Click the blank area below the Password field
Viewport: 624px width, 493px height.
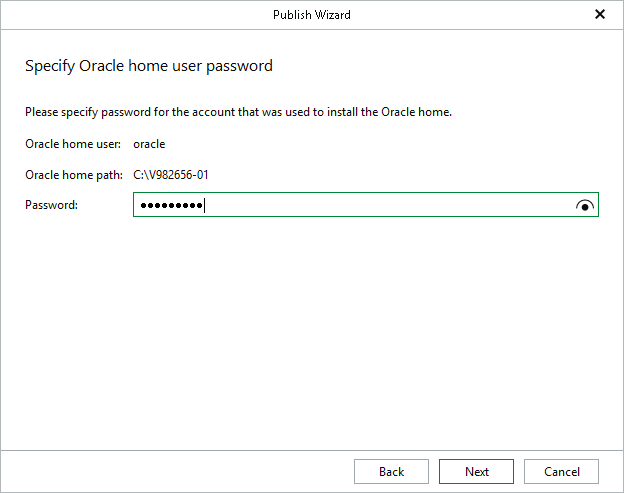click(312, 320)
